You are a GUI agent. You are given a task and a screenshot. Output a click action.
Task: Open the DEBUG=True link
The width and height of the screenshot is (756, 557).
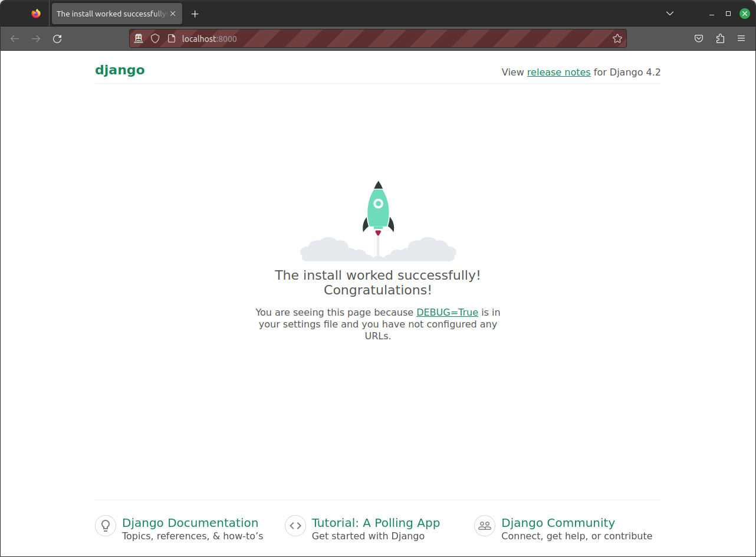pyautogui.click(x=447, y=312)
